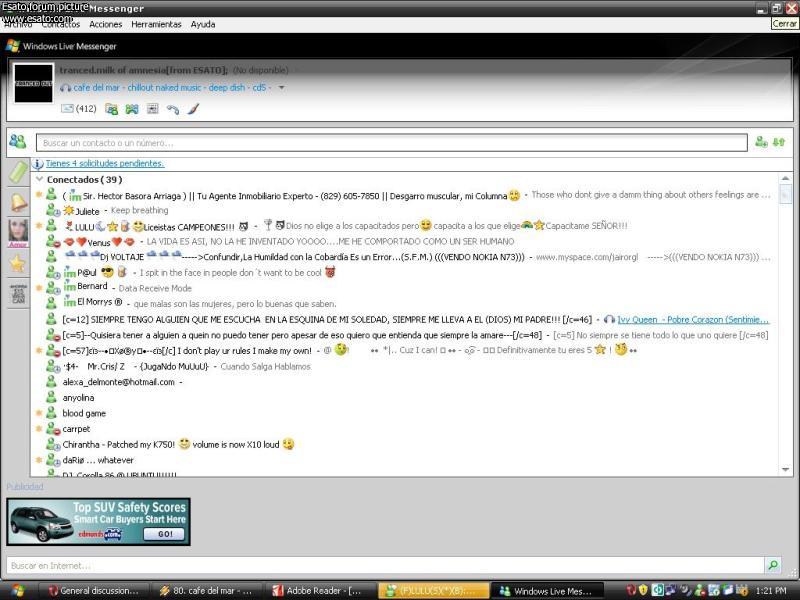Select contact blood game
This screenshot has height=600, width=800.
(403, 413)
